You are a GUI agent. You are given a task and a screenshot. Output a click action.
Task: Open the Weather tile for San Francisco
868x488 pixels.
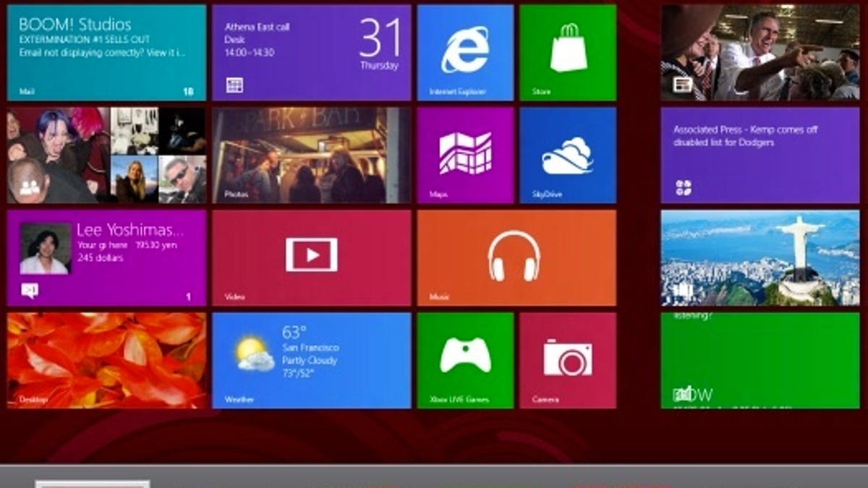coord(311,360)
